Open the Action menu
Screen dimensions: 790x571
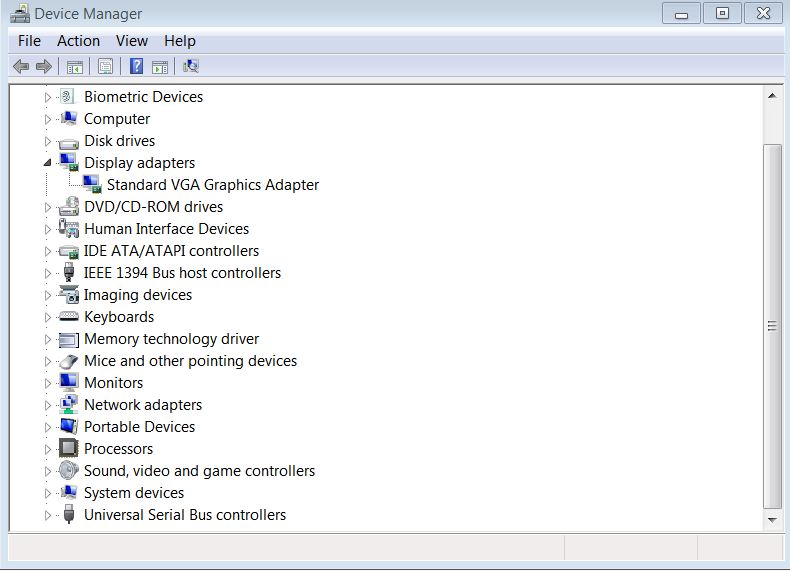click(x=78, y=40)
